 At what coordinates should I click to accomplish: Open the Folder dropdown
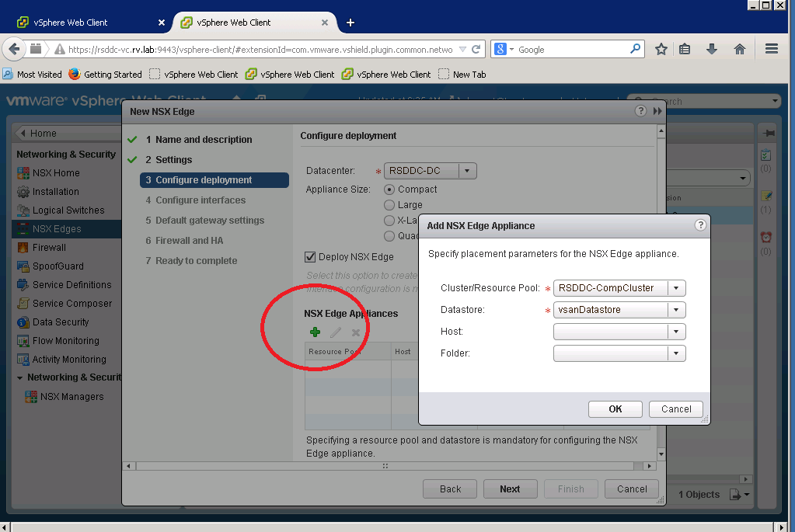coord(677,353)
